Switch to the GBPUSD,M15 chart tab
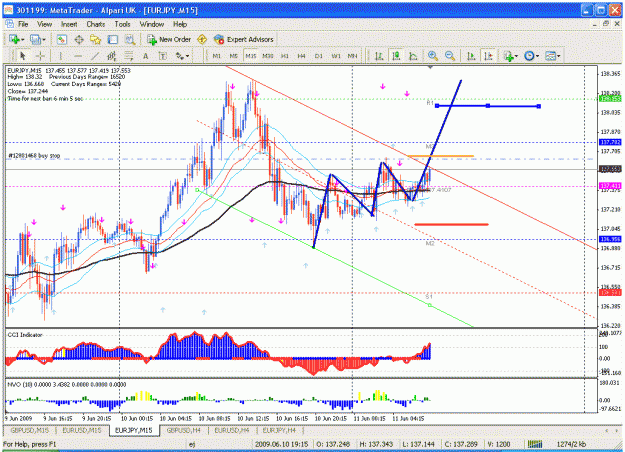625x452 pixels. tap(30, 430)
